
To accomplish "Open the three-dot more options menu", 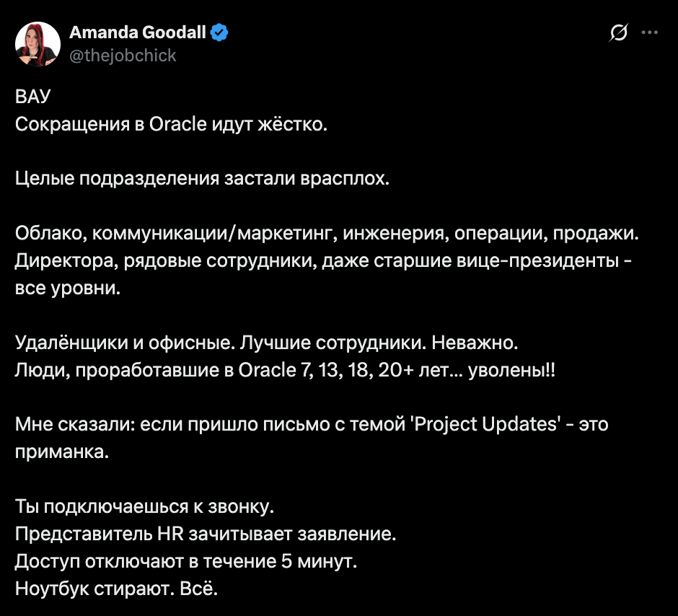I will tap(649, 32).
